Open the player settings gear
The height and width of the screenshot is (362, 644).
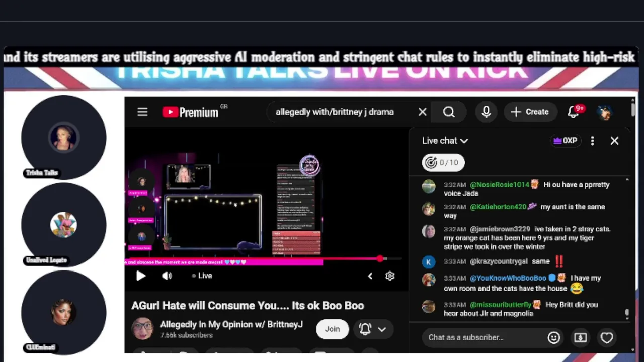click(x=390, y=276)
